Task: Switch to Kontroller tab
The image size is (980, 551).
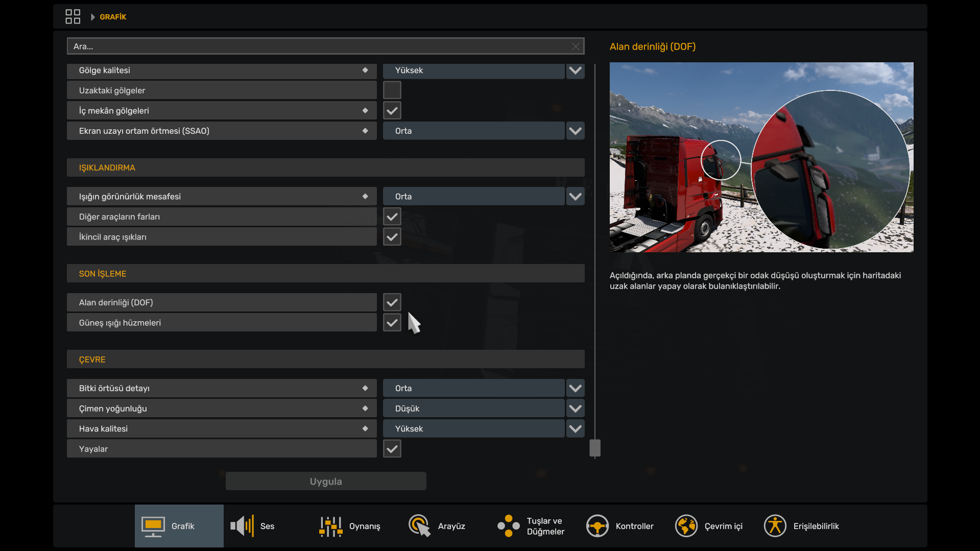Action: 624,526
